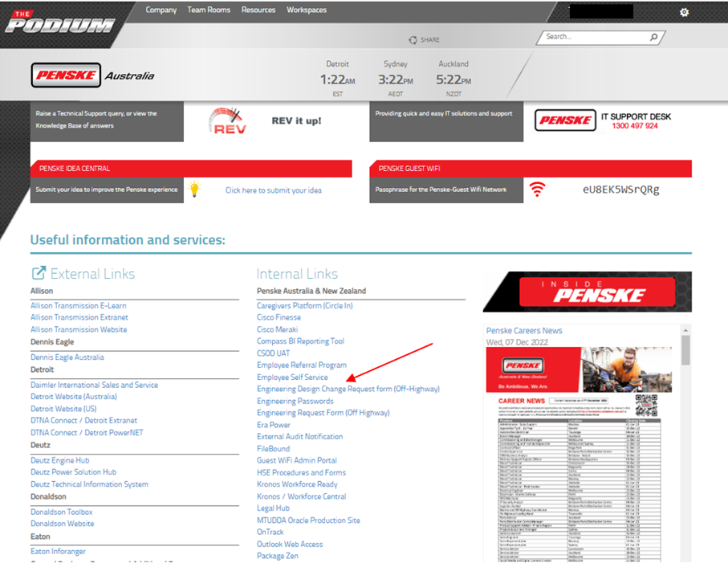The height and width of the screenshot is (563, 728).
Task: Open Eaton Inforanger link
Action: [x=58, y=552]
